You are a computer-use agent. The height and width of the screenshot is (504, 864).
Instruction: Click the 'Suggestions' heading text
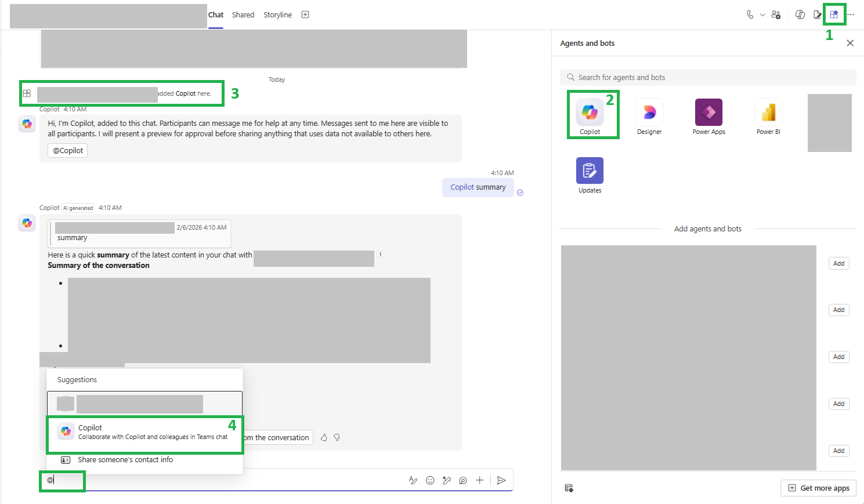(77, 380)
